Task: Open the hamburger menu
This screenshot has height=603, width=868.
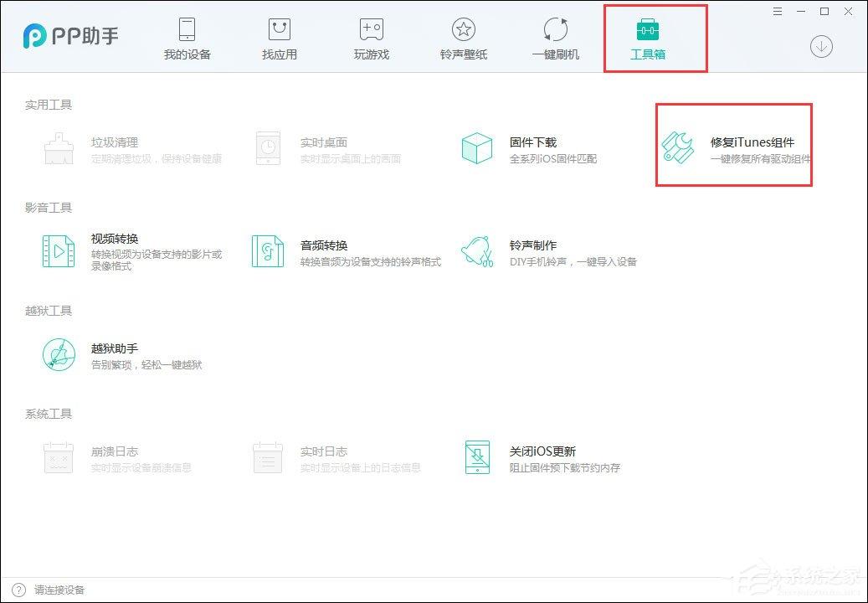Action: pos(777,12)
